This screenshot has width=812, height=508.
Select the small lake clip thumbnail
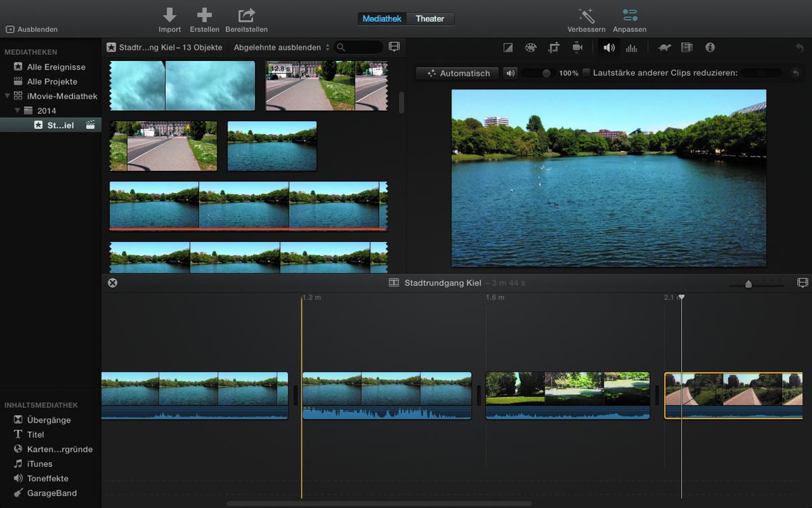pos(272,146)
